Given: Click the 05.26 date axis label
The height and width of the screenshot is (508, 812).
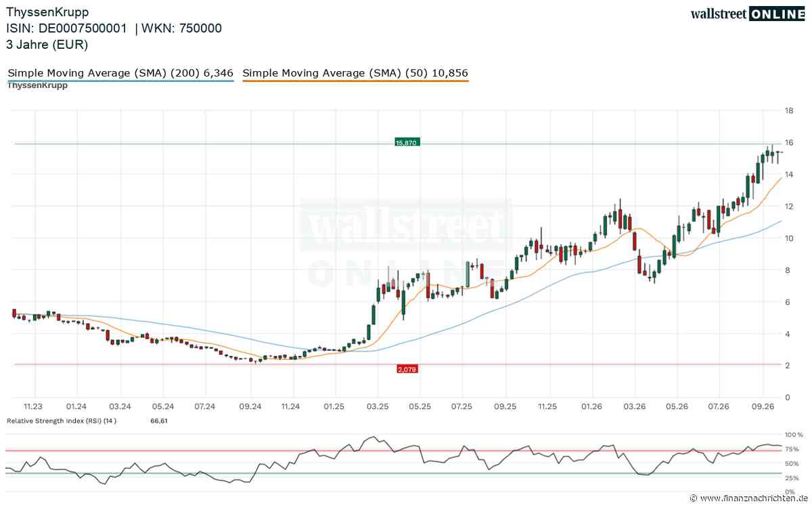Looking at the screenshot, I should (x=677, y=406).
